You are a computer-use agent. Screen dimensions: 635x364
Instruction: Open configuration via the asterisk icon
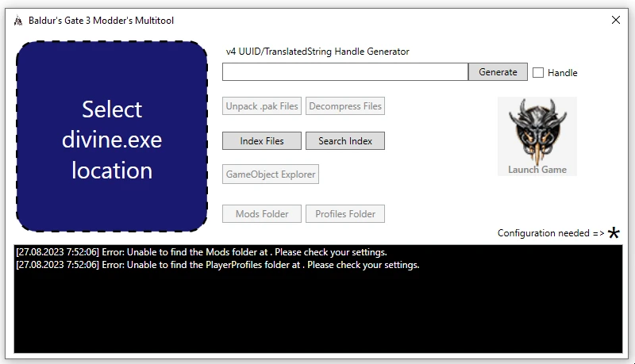614,233
